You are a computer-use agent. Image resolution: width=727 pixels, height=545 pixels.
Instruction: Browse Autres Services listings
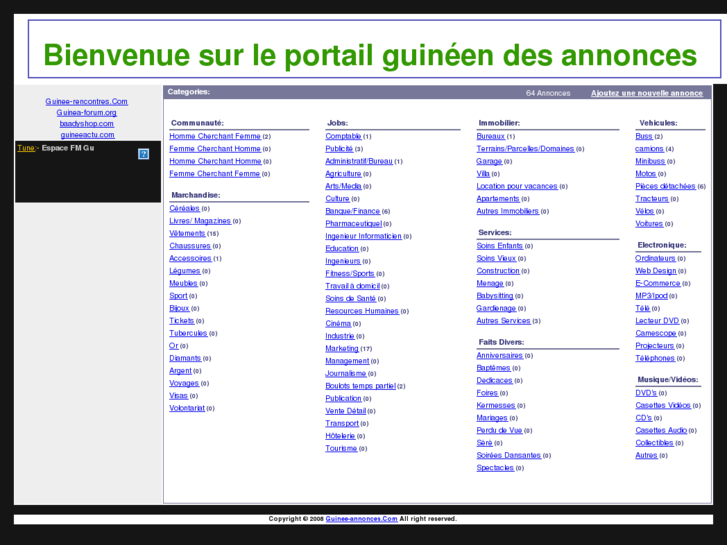click(x=504, y=321)
